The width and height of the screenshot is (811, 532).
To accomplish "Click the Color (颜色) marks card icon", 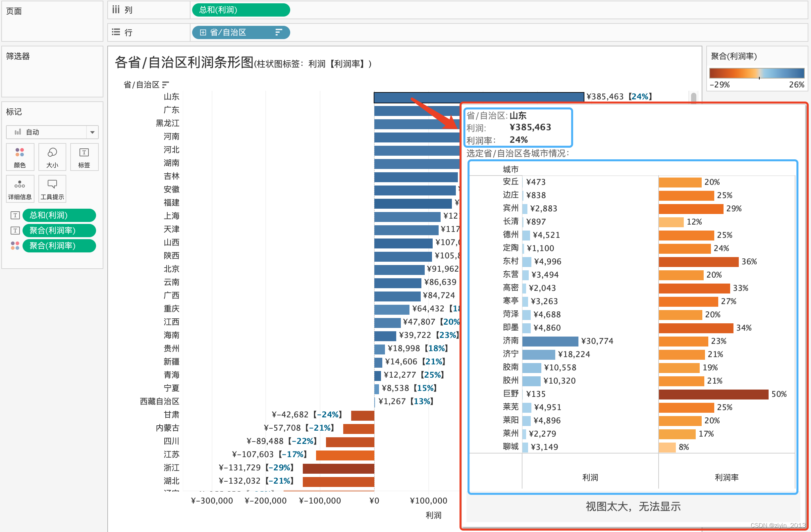I will pyautogui.click(x=20, y=157).
